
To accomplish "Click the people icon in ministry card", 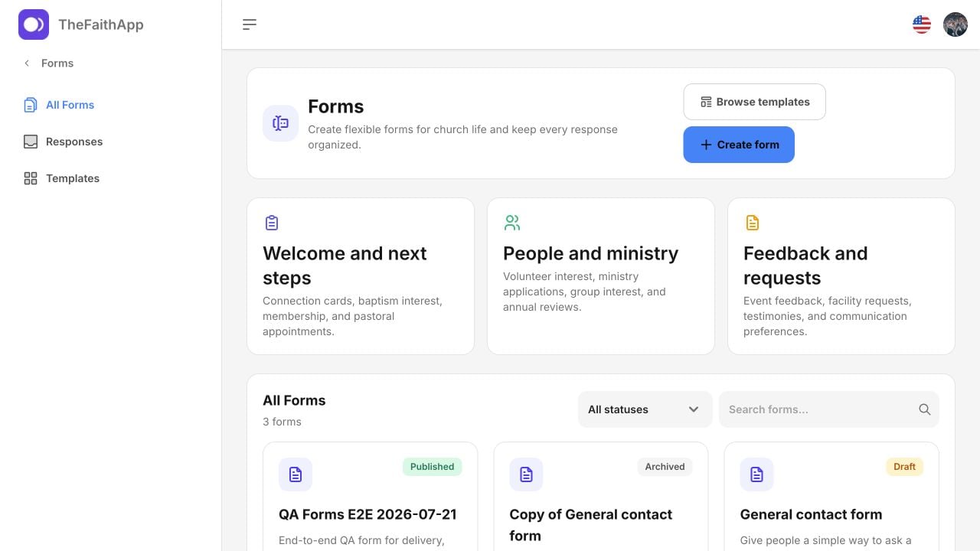I will point(512,223).
